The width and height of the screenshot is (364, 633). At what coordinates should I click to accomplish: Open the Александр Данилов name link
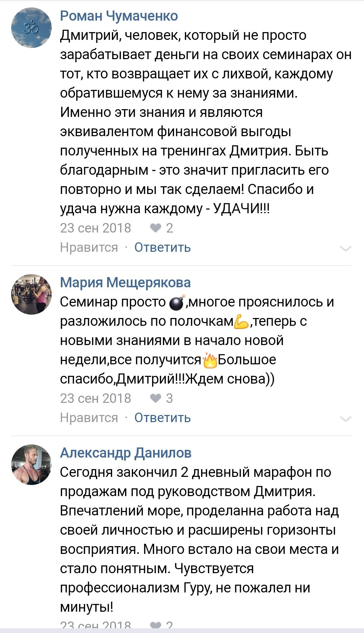click(x=126, y=453)
